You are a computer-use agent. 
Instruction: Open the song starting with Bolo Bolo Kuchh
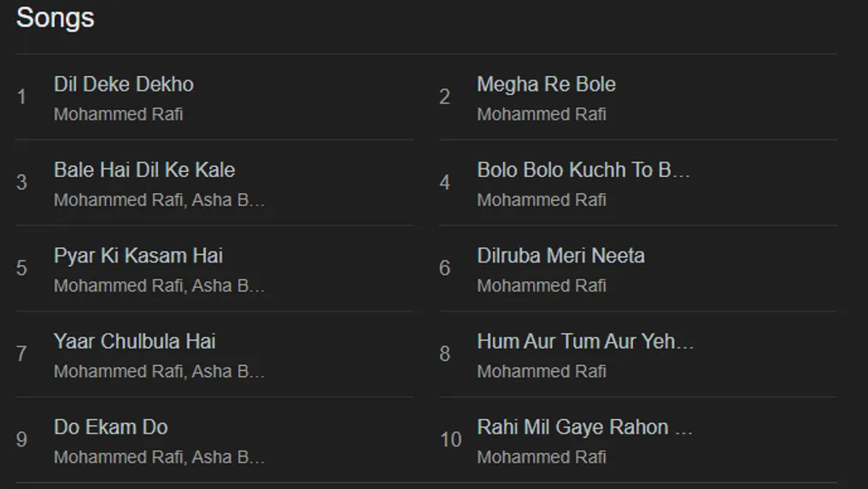pos(584,170)
